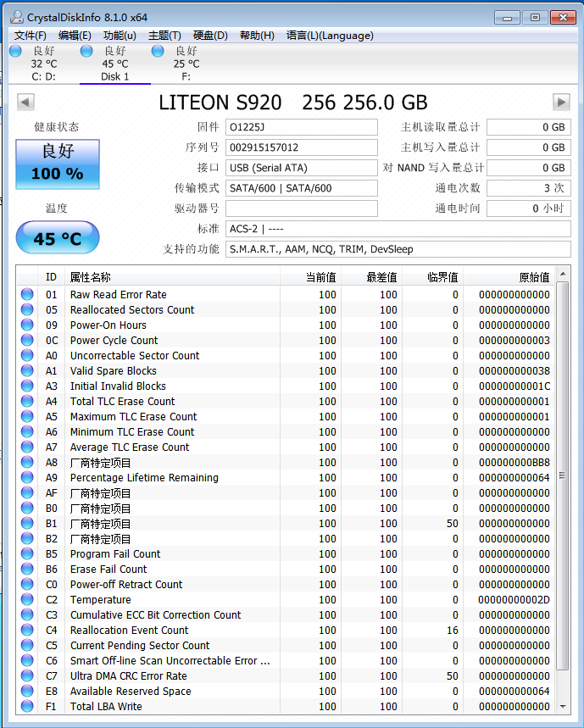The width and height of the screenshot is (584, 728).
Task: Click the empty drive letter field
Action: 301,208
